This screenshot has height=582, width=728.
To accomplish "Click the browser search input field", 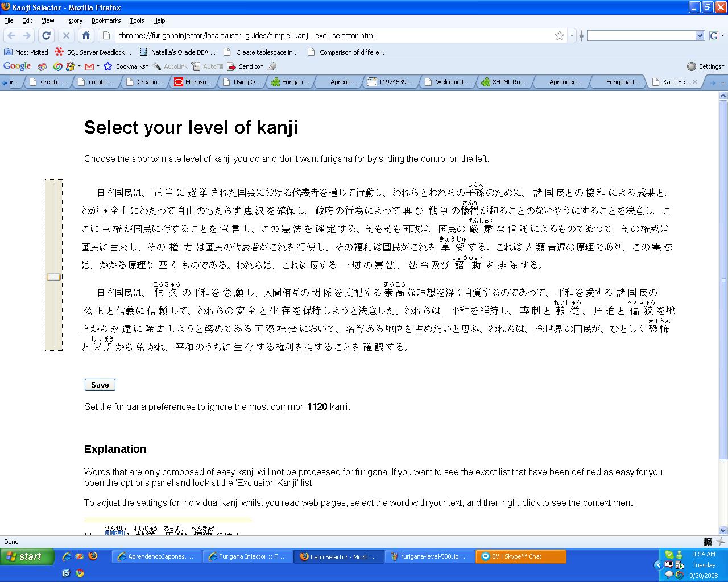I will (x=642, y=35).
